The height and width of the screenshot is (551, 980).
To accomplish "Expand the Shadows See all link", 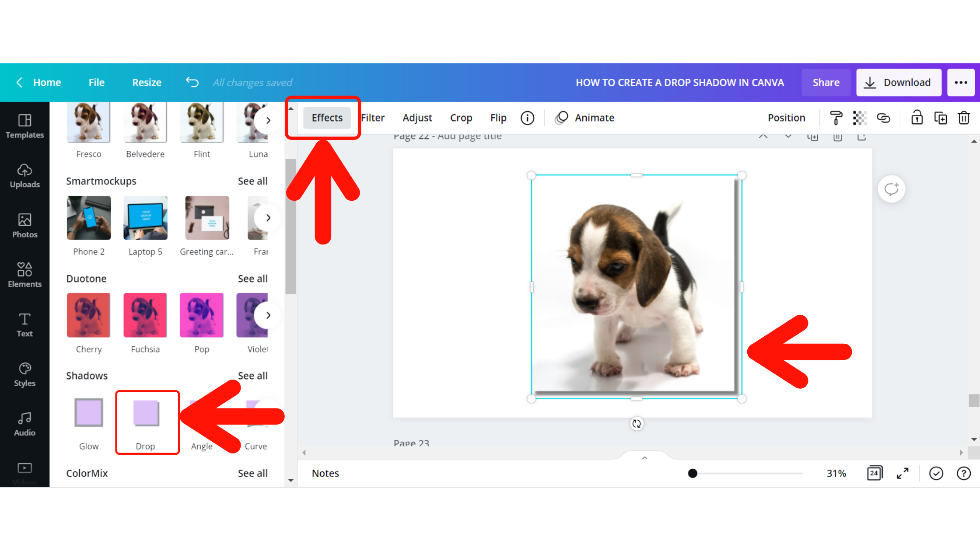I will click(254, 375).
